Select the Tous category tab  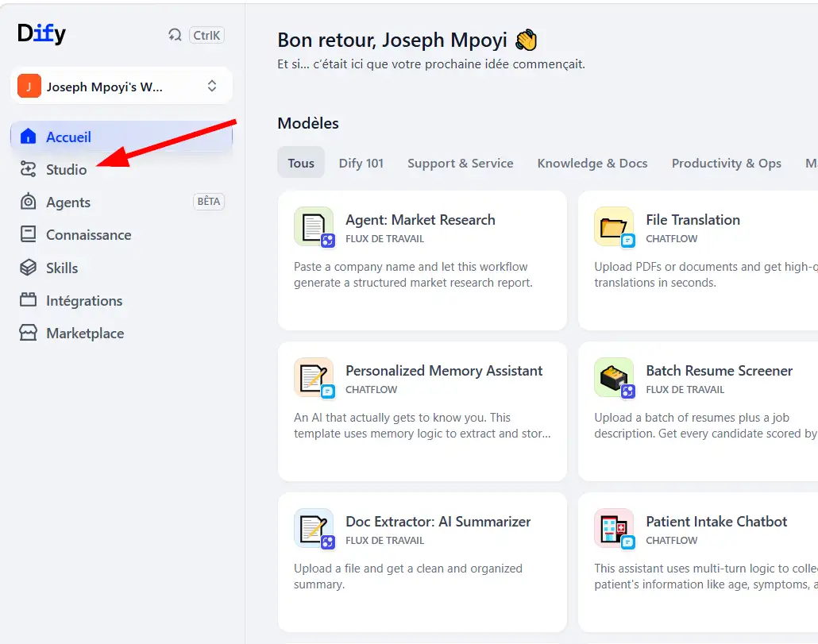[x=301, y=163]
